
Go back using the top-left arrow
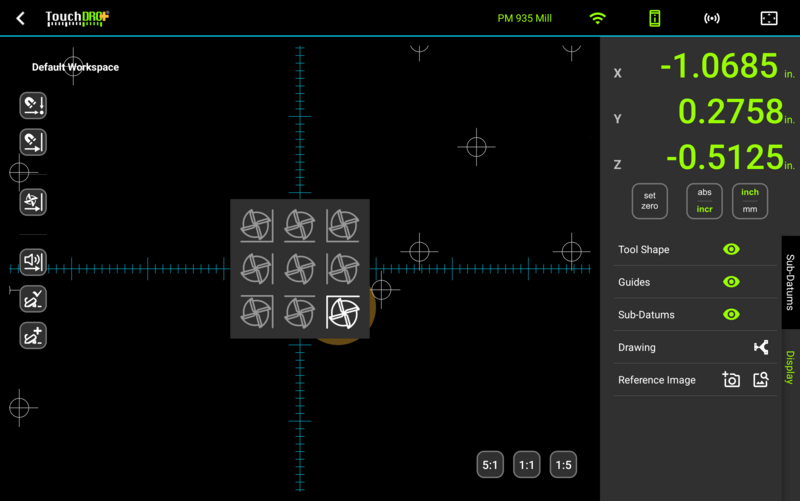coord(20,19)
